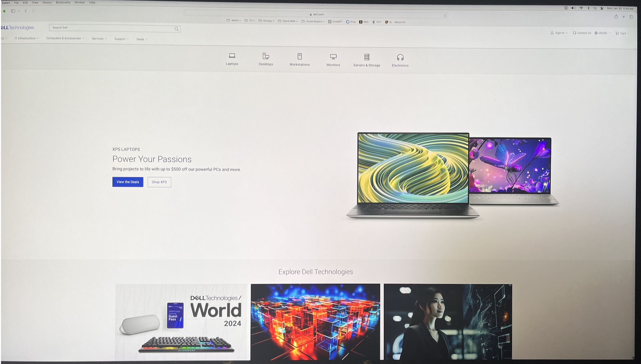Viewport: 641px width, 364px height.
Task: Show Safari tab overview icon
Action: coord(631,17)
